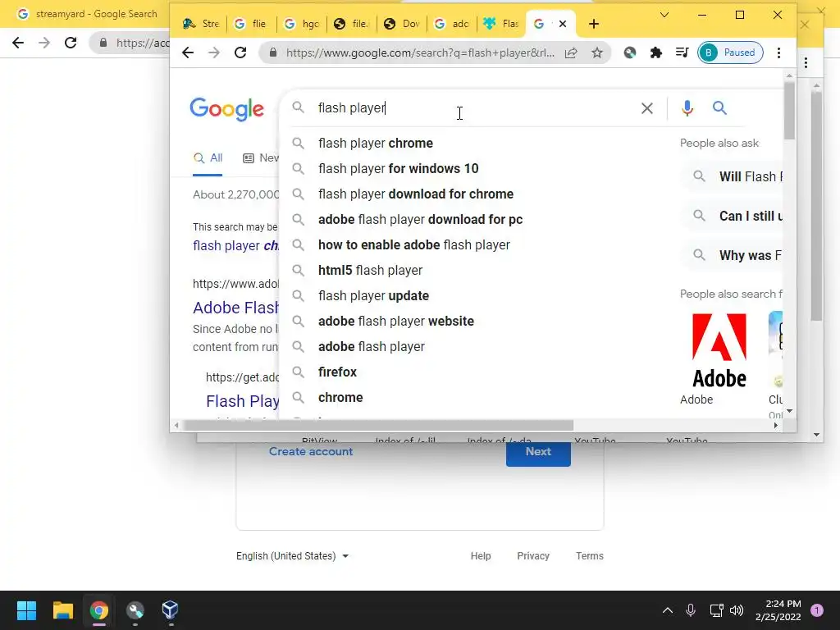The height and width of the screenshot is (630, 840).
Task: Reload the front window page
Action: 240,52
